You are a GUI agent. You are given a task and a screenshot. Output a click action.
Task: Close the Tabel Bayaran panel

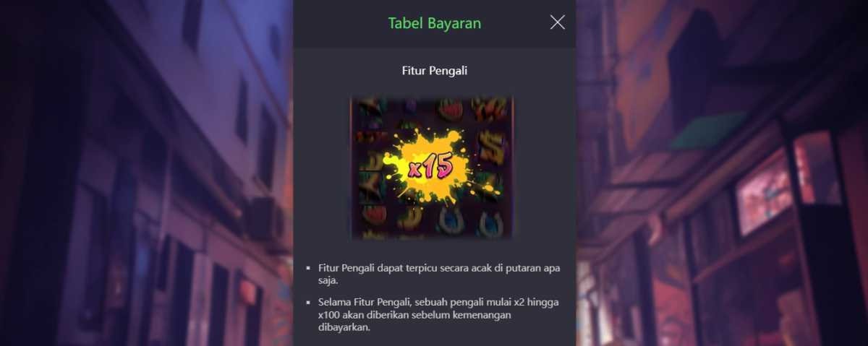(557, 22)
